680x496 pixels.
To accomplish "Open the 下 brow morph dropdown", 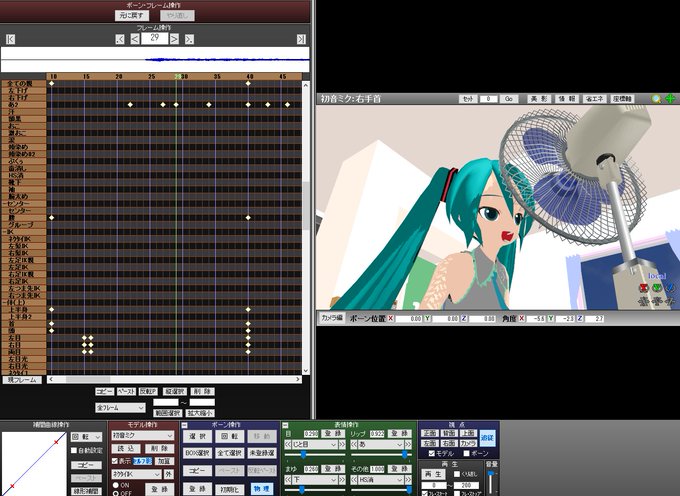I will (314, 480).
